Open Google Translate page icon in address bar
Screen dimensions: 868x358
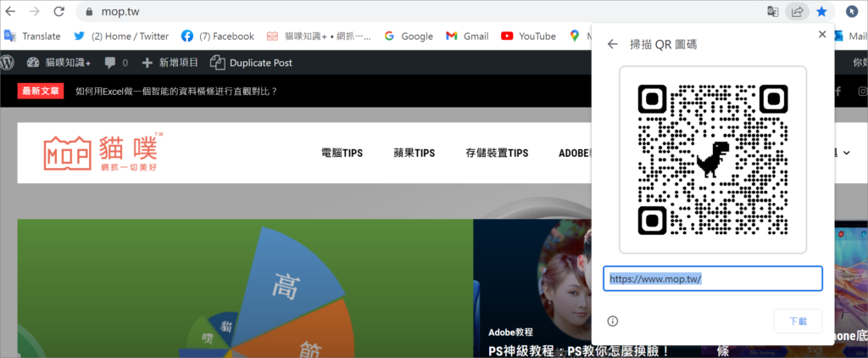click(x=773, y=12)
